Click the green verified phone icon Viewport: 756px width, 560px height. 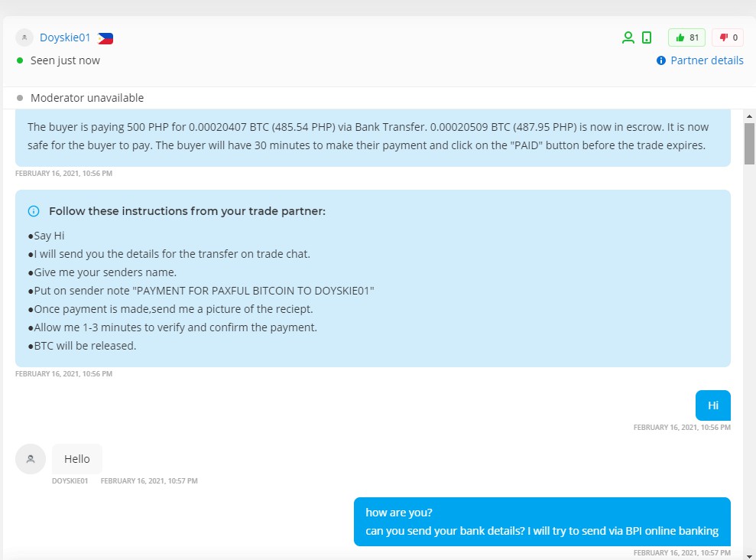coord(647,37)
